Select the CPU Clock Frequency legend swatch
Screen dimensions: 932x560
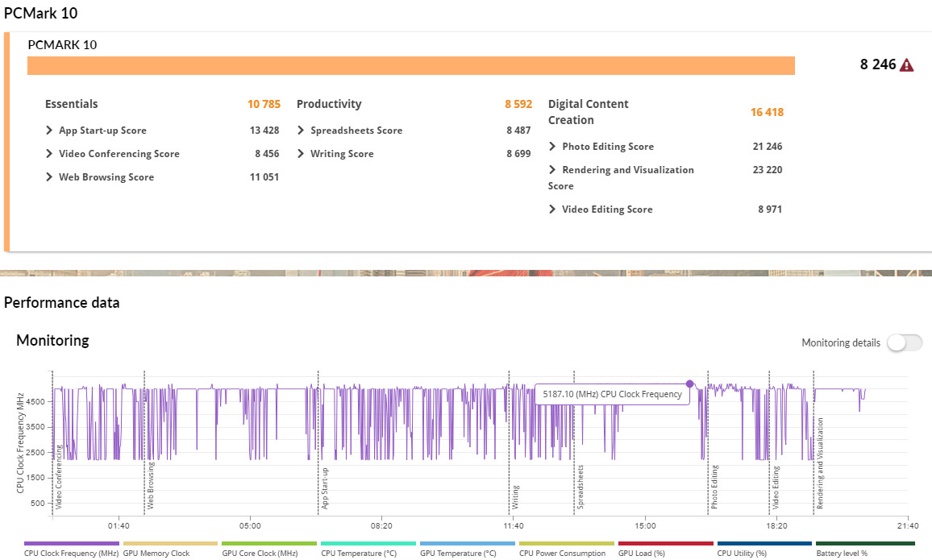pos(71,544)
